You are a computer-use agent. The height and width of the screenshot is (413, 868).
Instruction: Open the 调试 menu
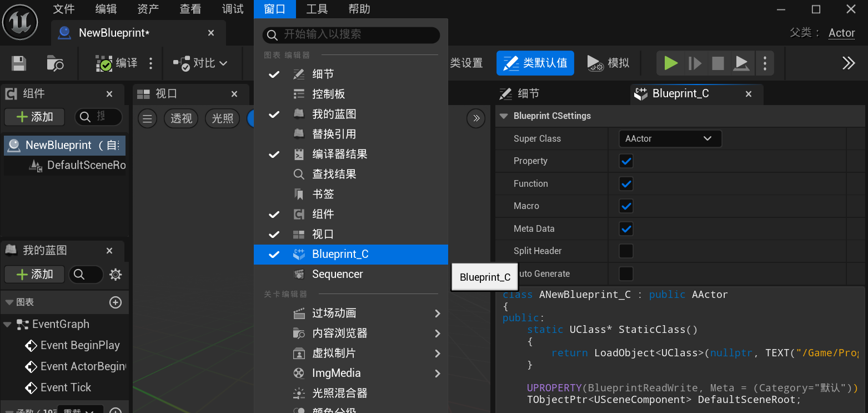[233, 9]
